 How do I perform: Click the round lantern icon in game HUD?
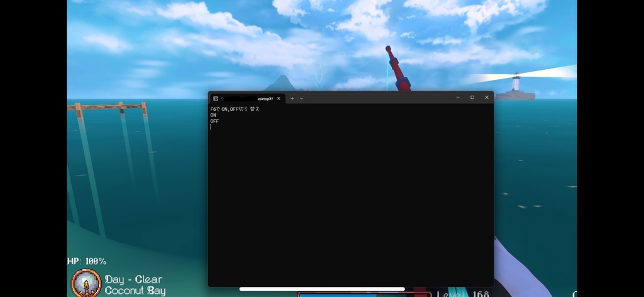[86, 283]
